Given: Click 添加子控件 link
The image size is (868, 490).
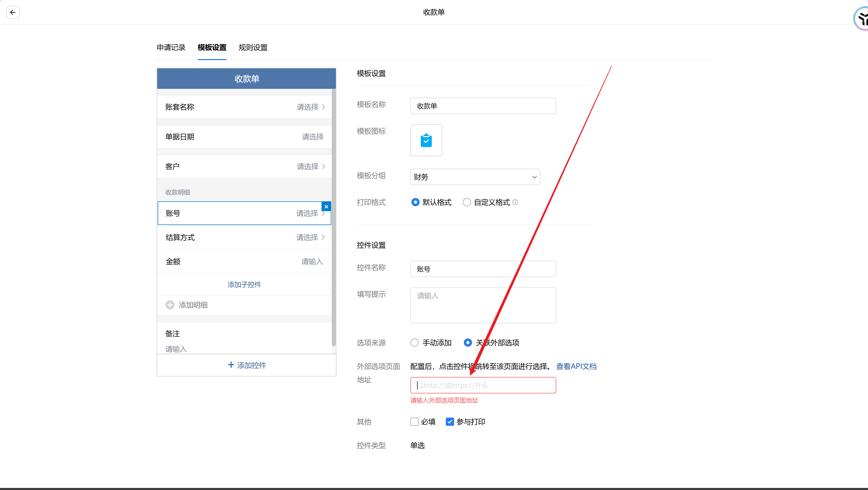Looking at the screenshot, I should coord(244,285).
